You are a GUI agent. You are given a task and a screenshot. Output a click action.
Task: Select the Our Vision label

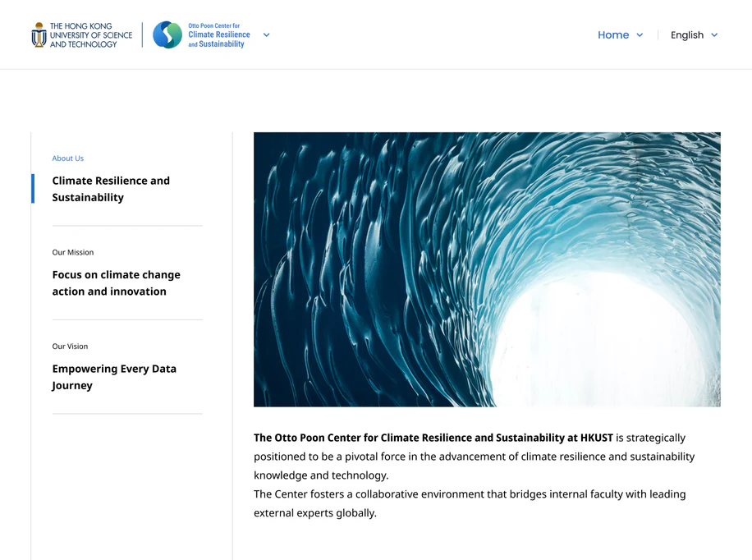(70, 347)
